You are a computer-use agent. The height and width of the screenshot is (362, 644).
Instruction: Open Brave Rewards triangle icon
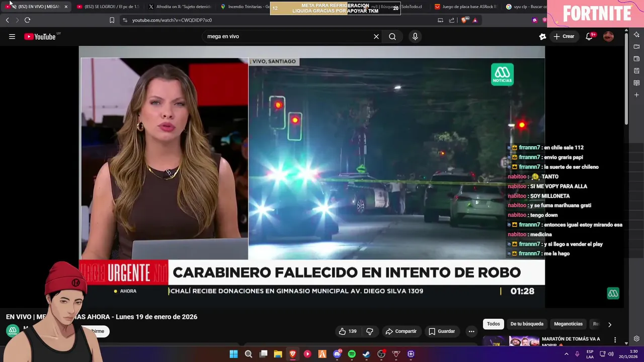[x=475, y=20]
